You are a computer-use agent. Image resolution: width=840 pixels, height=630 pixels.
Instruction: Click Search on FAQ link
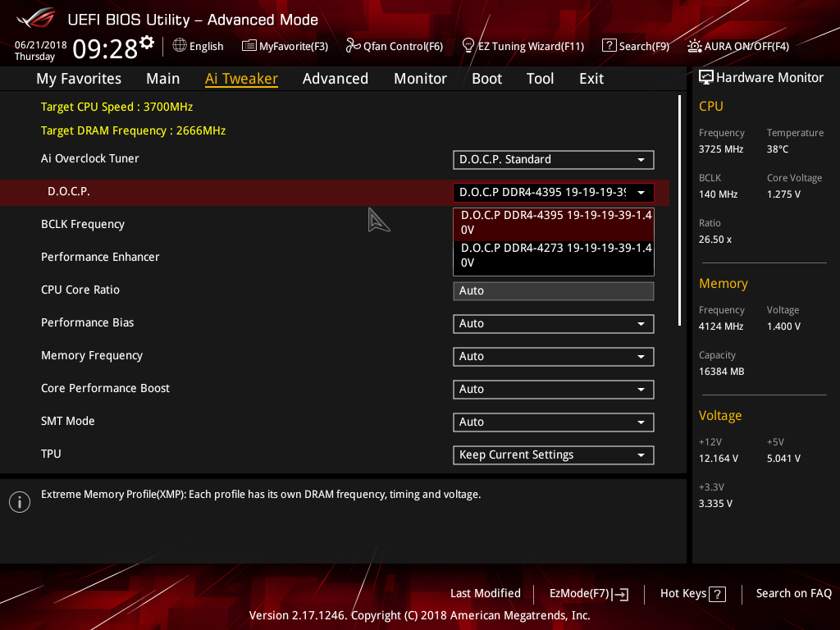tap(793, 594)
